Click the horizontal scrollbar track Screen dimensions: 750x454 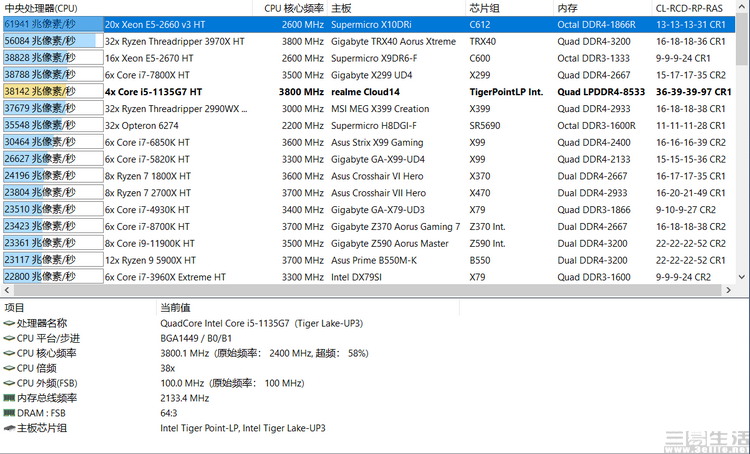(367, 290)
